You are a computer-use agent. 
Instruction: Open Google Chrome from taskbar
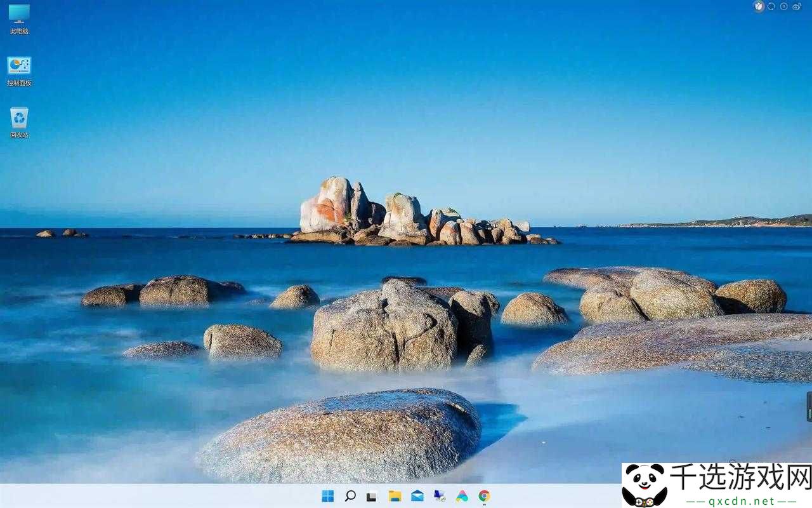[484, 496]
